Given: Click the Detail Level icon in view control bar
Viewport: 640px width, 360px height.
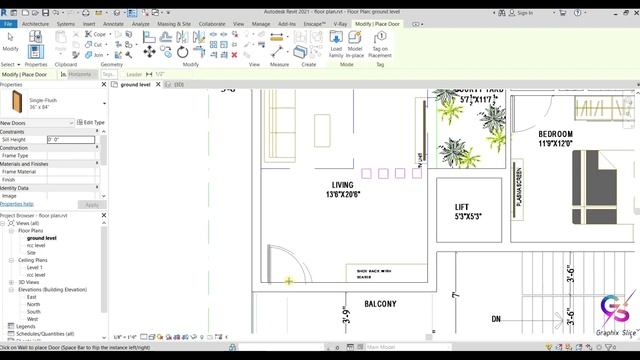Looking at the screenshot, I should (144, 337).
